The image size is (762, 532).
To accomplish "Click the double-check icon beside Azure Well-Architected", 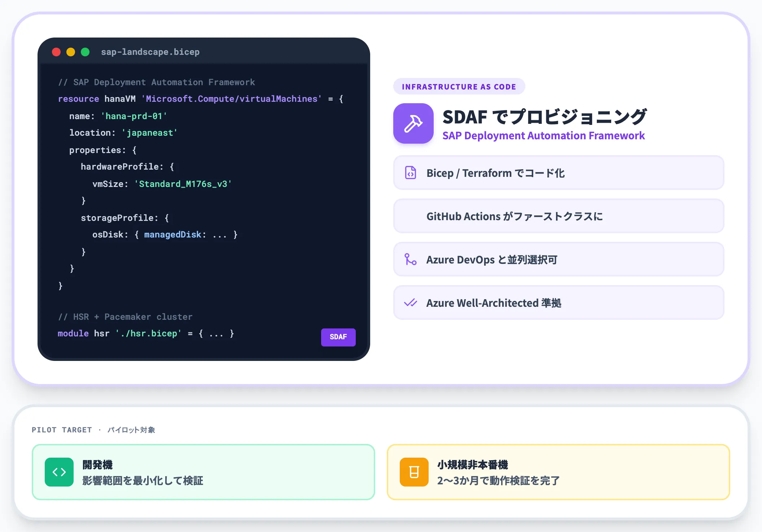I will [x=411, y=302].
